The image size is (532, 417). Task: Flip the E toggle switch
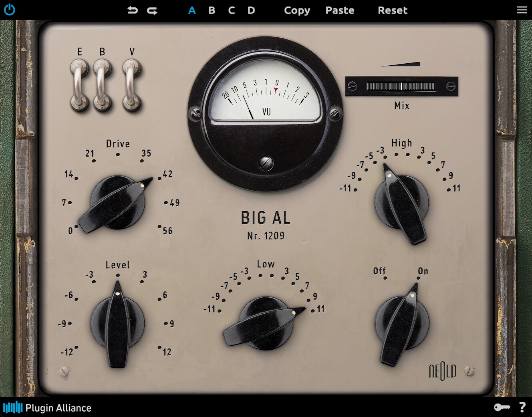tap(79, 85)
